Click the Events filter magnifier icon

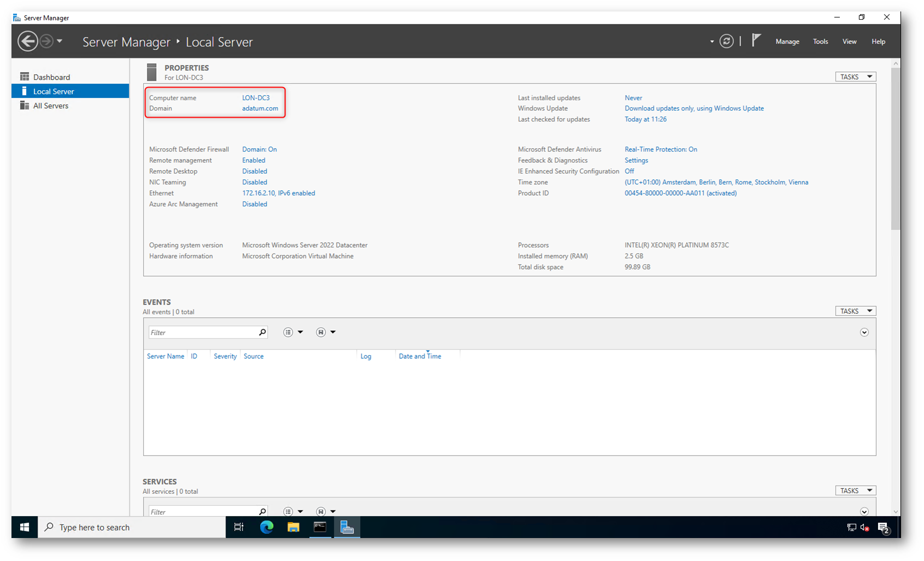[x=262, y=332]
